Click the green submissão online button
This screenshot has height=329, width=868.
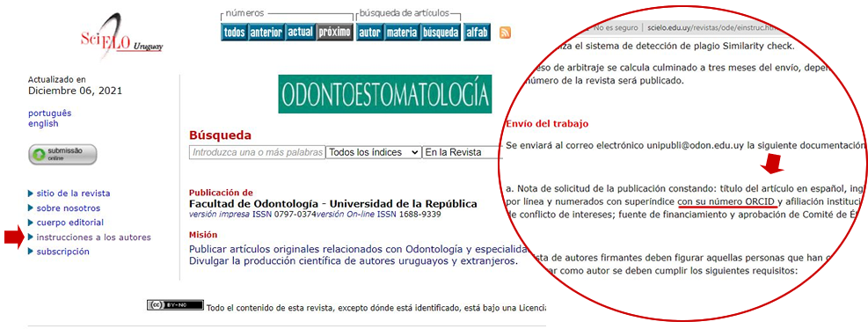pyautogui.click(x=62, y=155)
